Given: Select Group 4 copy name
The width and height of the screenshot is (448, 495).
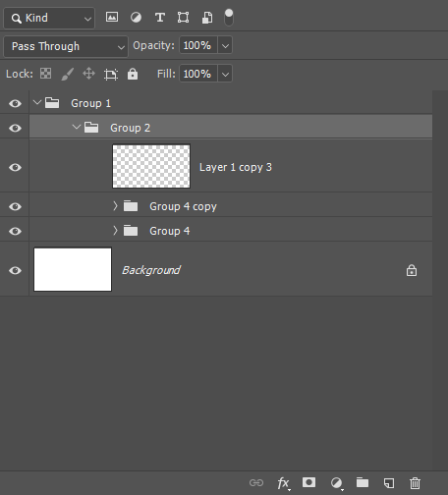Looking at the screenshot, I should 184,207.
